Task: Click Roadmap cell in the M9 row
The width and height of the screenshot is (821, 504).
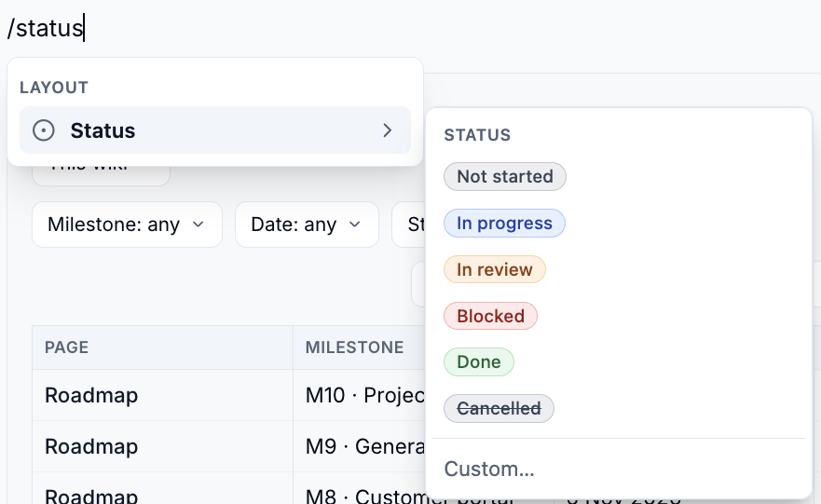Action: 162,447
